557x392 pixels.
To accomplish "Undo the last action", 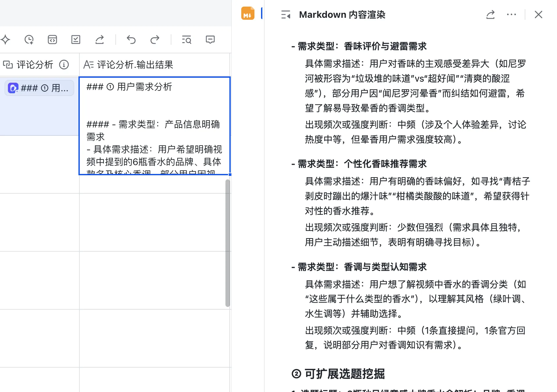I will tap(131, 40).
